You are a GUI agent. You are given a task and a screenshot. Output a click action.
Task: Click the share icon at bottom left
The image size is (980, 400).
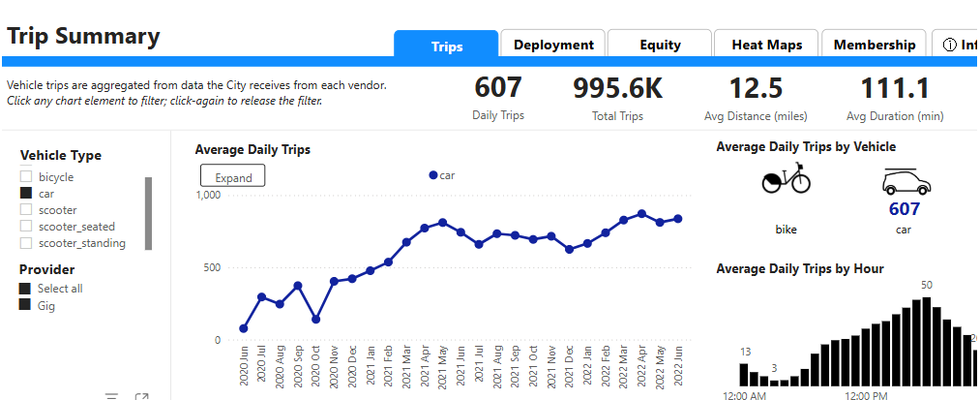point(141,396)
